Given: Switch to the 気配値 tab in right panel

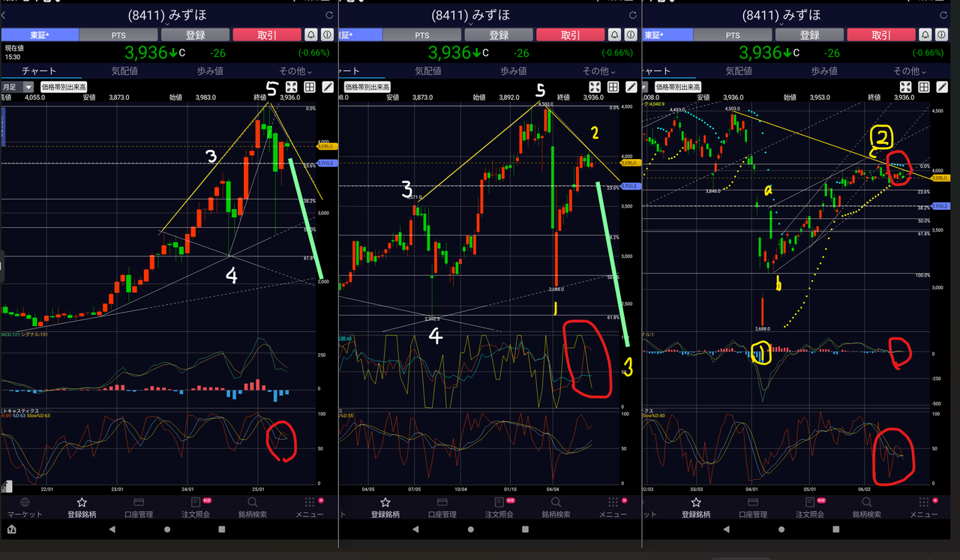Looking at the screenshot, I should pyautogui.click(x=739, y=70).
